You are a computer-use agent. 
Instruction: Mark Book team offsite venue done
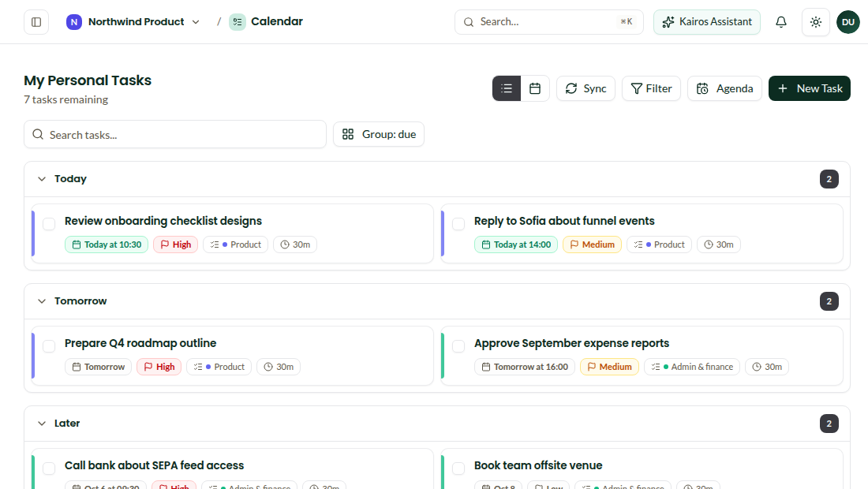coord(458,468)
